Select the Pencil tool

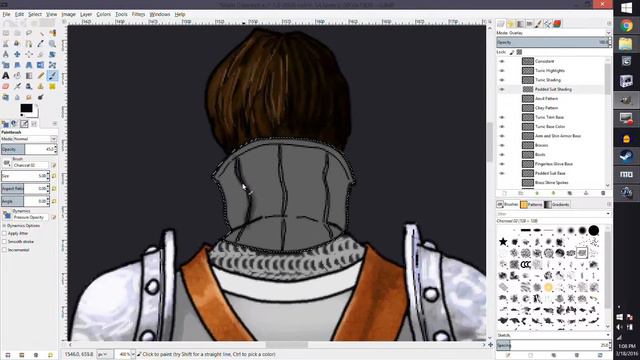pyautogui.click(x=41, y=76)
